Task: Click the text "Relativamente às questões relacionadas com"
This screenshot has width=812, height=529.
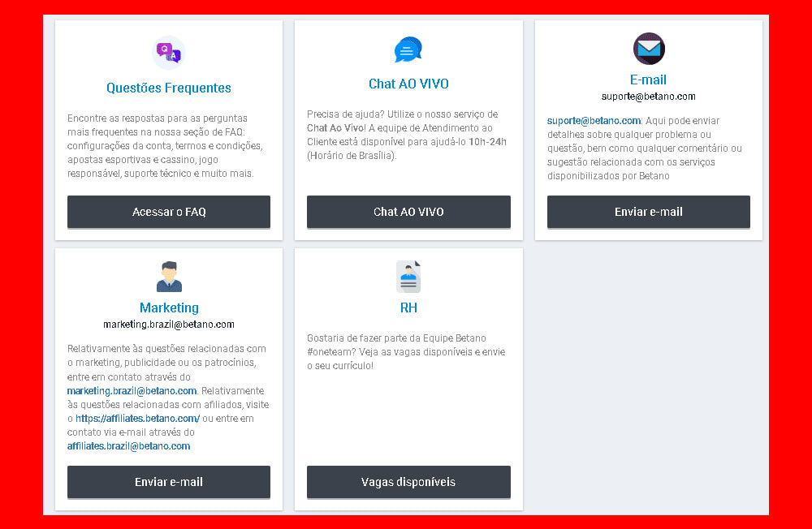Action: [x=166, y=349]
